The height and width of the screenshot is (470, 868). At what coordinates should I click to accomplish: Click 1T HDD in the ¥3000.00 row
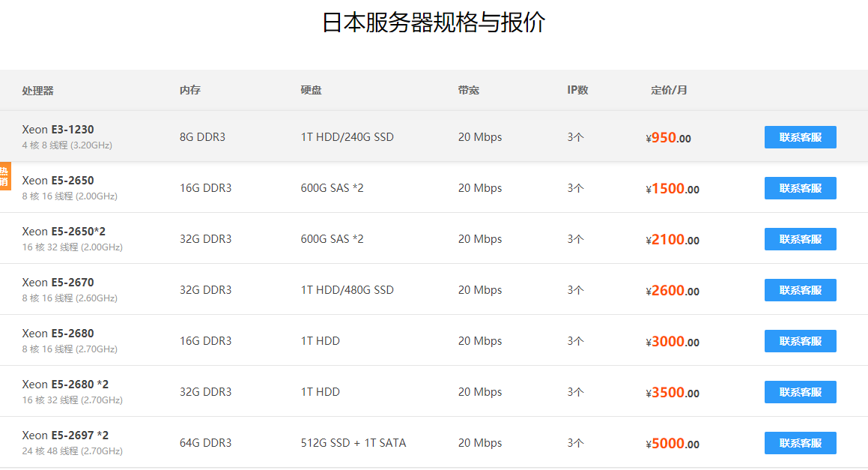pos(321,341)
